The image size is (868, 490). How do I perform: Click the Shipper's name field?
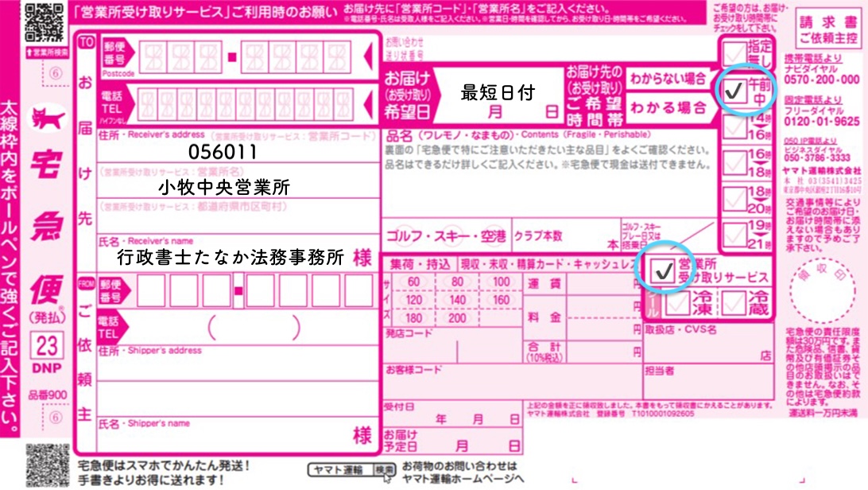click(223, 434)
